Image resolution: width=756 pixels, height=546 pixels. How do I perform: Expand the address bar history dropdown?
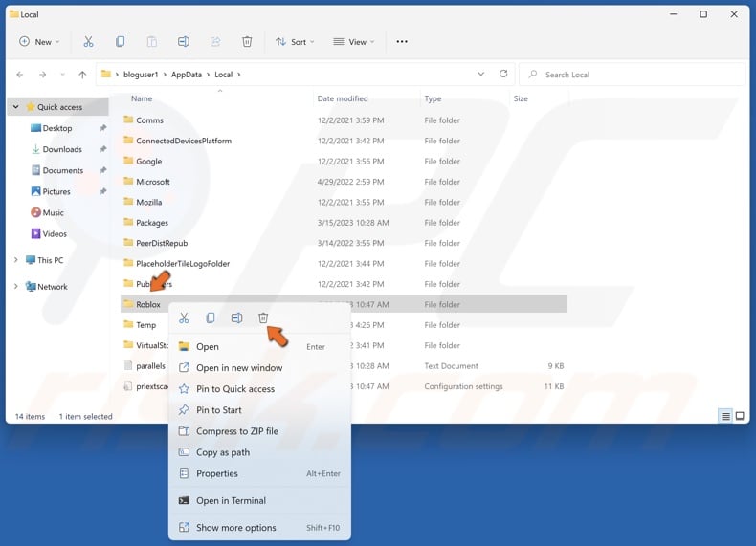(480, 75)
